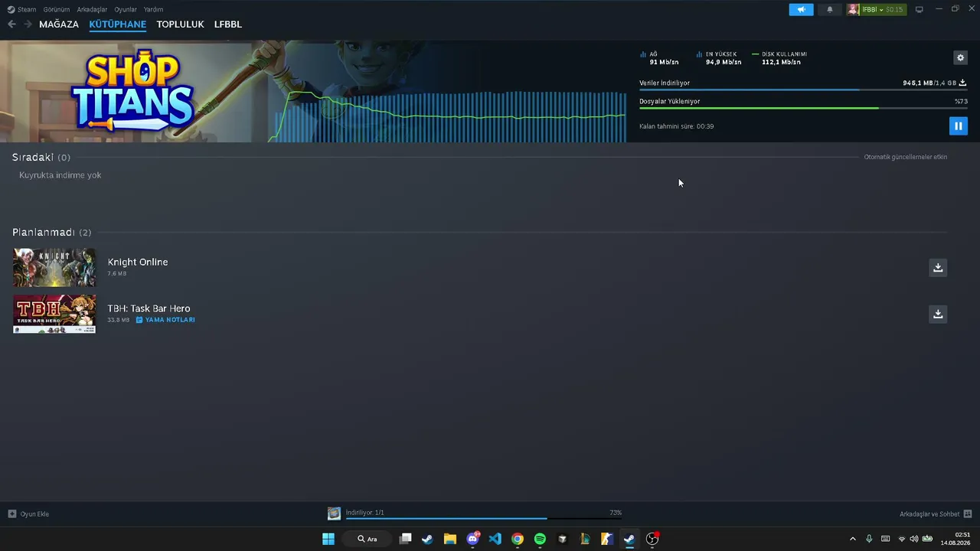The height and width of the screenshot is (551, 980).
Task: Go back with the navigation arrow
Action: pos(11,24)
